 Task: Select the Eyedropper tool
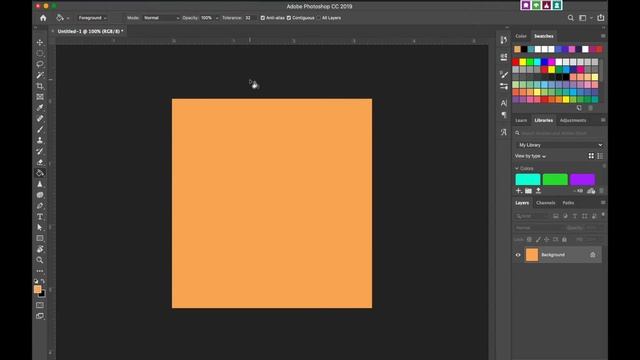coord(40,108)
